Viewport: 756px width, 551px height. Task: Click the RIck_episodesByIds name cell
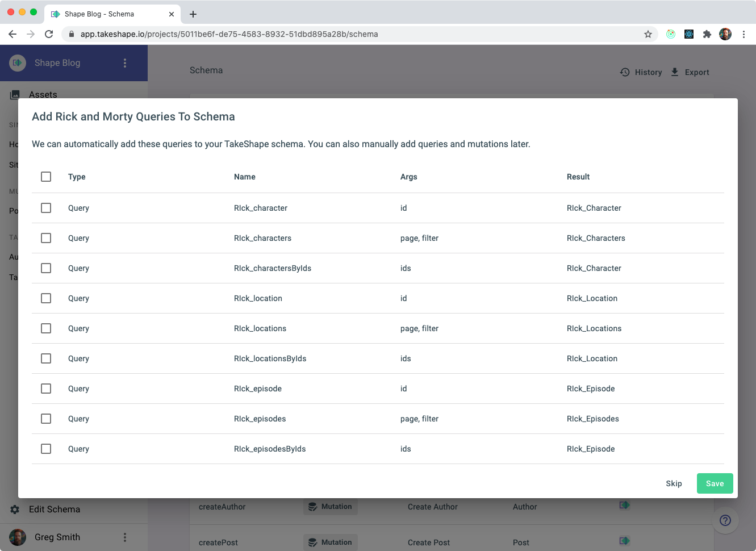click(x=270, y=449)
